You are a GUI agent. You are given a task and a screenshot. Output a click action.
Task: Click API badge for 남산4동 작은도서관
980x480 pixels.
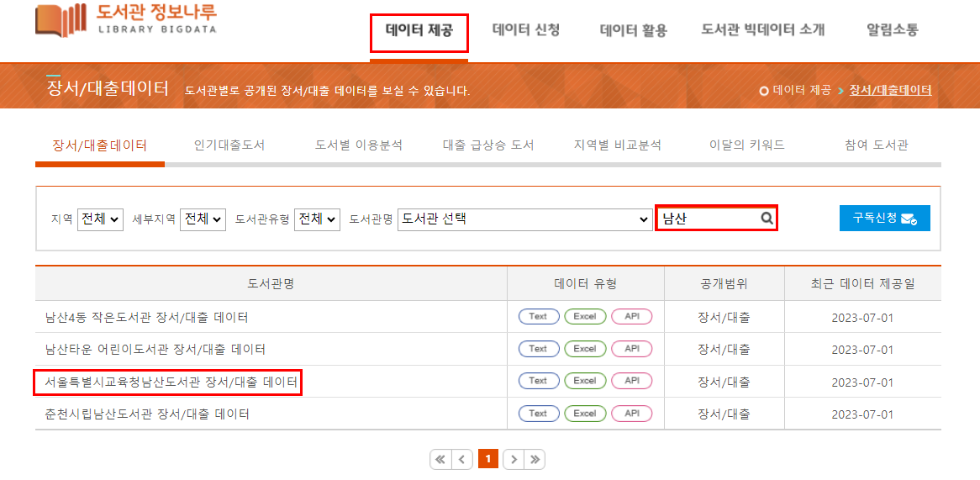pos(632,316)
